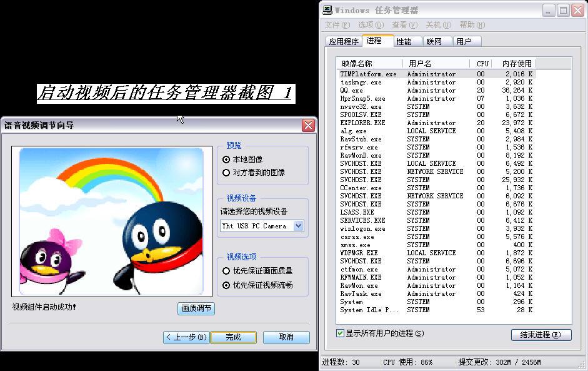Sort processes by 映像名称 column header
Image resolution: width=588 pixels, height=371 pixels.
(x=371, y=63)
